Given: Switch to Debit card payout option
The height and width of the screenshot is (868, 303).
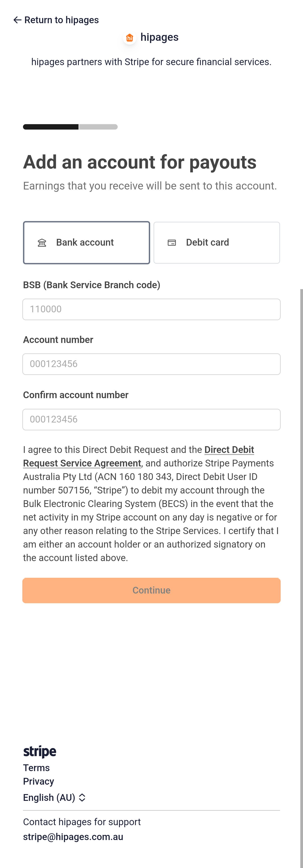Looking at the screenshot, I should [216, 243].
